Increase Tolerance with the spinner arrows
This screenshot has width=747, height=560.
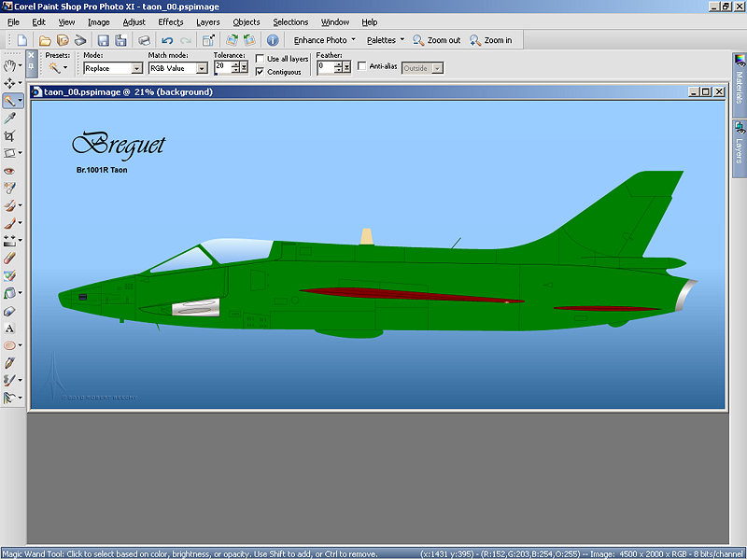(x=235, y=64)
